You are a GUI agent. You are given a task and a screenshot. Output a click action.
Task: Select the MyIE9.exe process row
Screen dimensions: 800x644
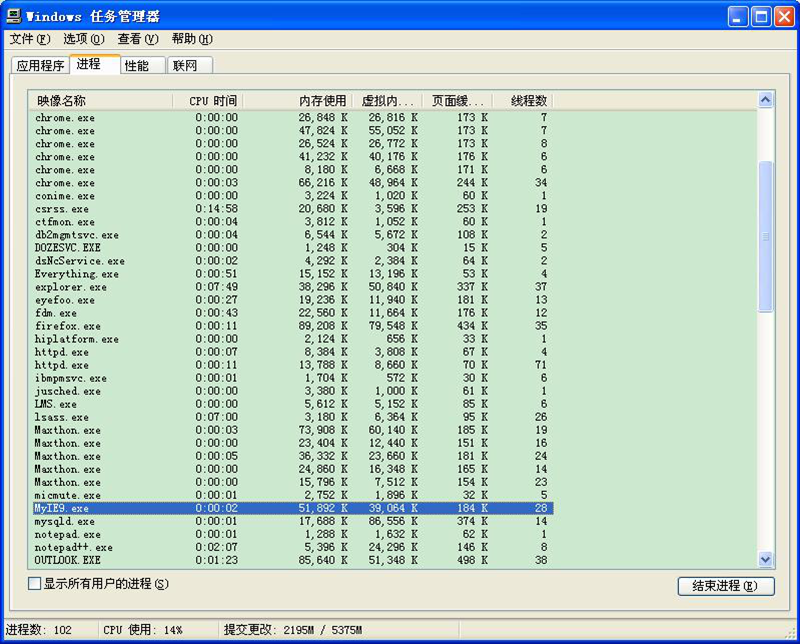(293, 508)
